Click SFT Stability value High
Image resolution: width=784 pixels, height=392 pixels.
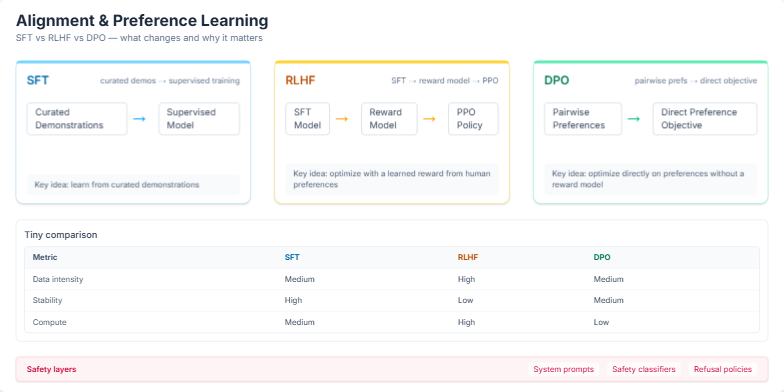[x=294, y=300]
